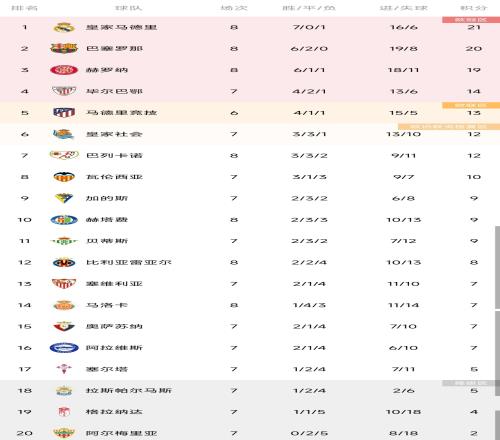Click the Getafe blue round logo
Viewport: 500px width, 440px height.
(x=64, y=220)
